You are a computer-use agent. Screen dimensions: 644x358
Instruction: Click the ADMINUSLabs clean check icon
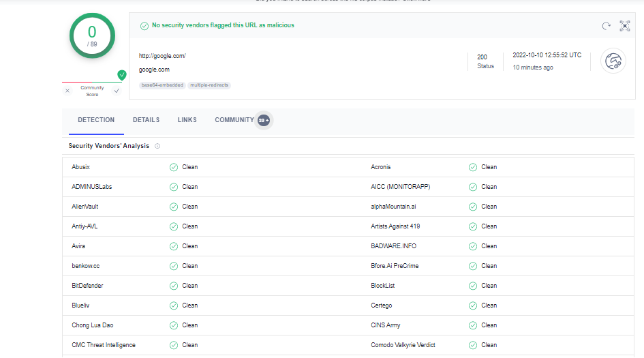tap(174, 187)
